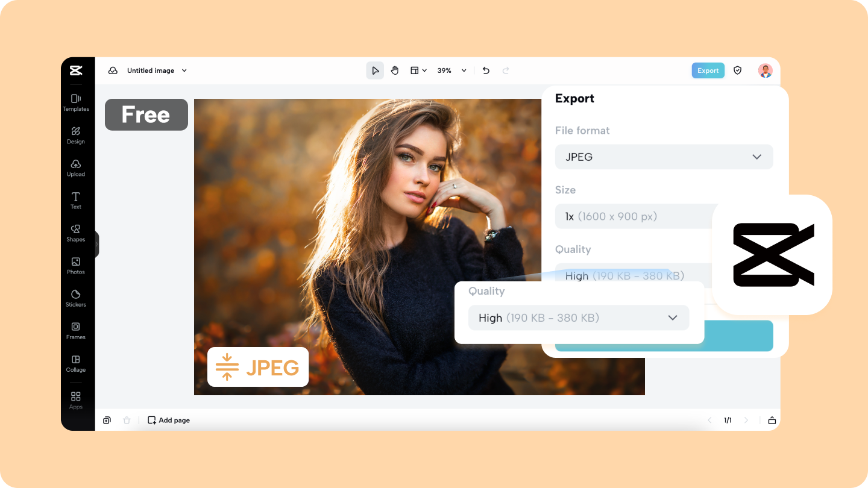Click the shield icon beside Export
The height and width of the screenshot is (488, 868).
pyautogui.click(x=737, y=70)
